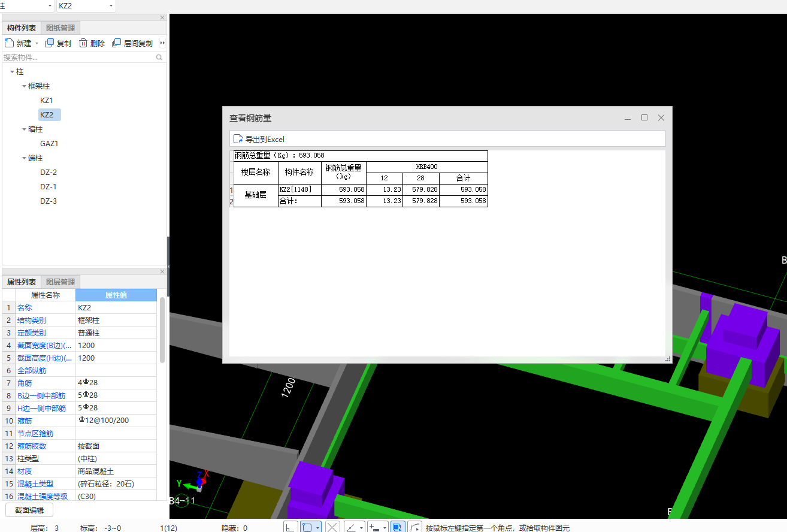This screenshot has width=787, height=532.
Task: Click the KZ2[1148] cell in rebar table
Action: (x=299, y=189)
